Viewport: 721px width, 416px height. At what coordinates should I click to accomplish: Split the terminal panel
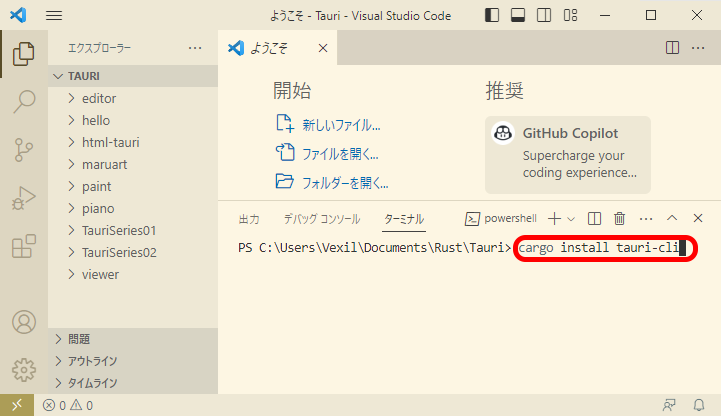pos(594,218)
